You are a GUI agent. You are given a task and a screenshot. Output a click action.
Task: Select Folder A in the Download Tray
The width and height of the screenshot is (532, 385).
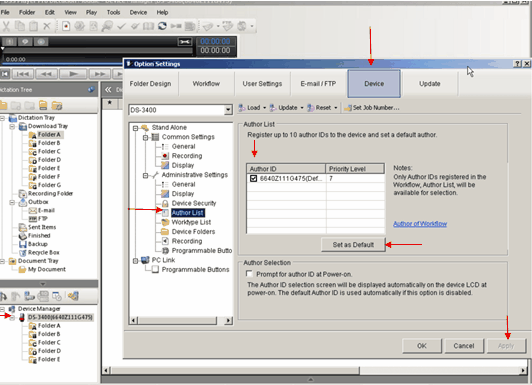[49, 135]
